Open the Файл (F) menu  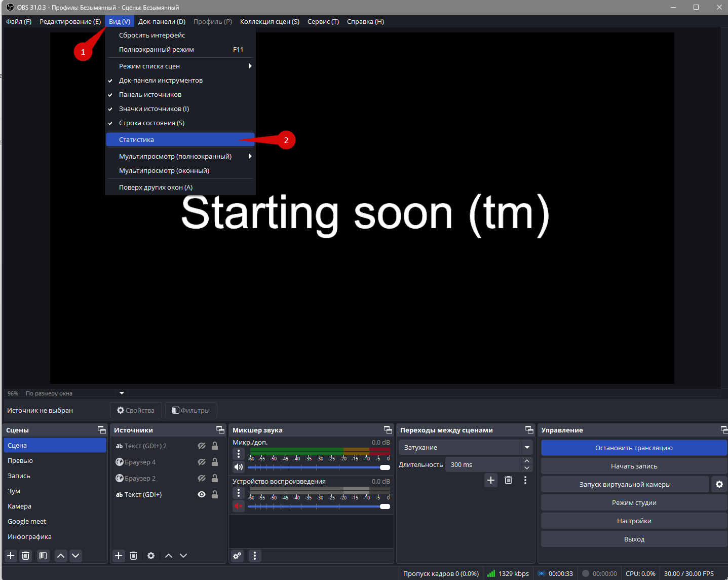point(19,22)
